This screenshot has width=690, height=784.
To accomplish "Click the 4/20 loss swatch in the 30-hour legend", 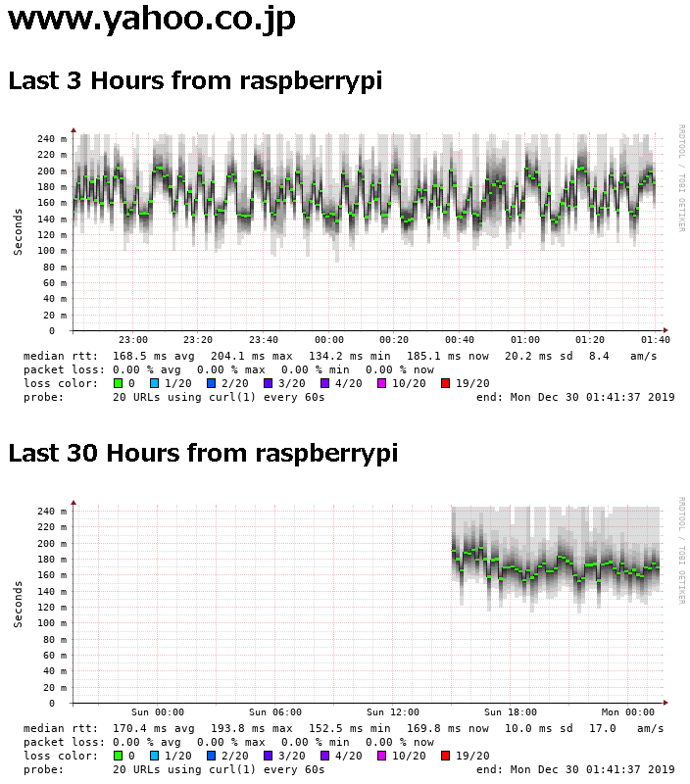I will [325, 756].
